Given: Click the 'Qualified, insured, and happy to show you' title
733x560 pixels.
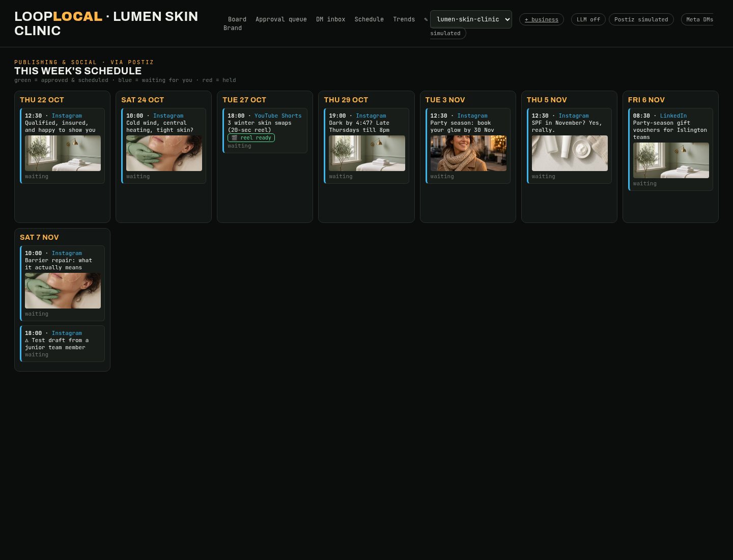Looking at the screenshot, I should tap(60, 127).
